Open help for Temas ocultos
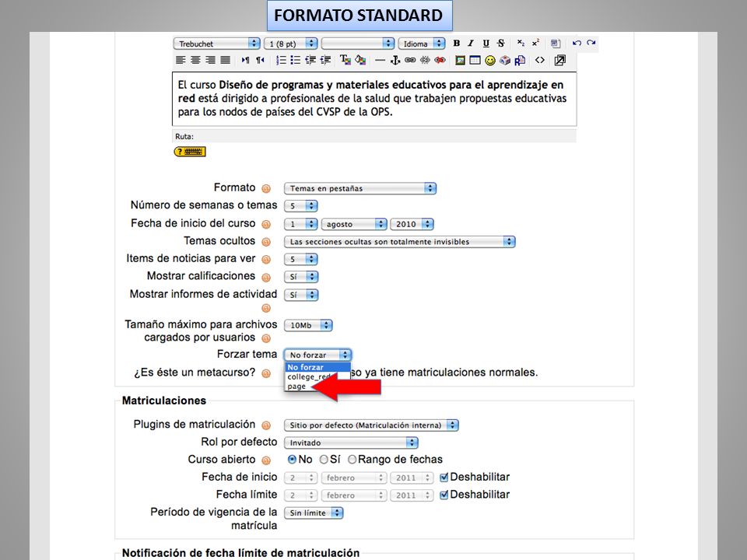This screenshot has height=560, width=747. tap(266, 242)
